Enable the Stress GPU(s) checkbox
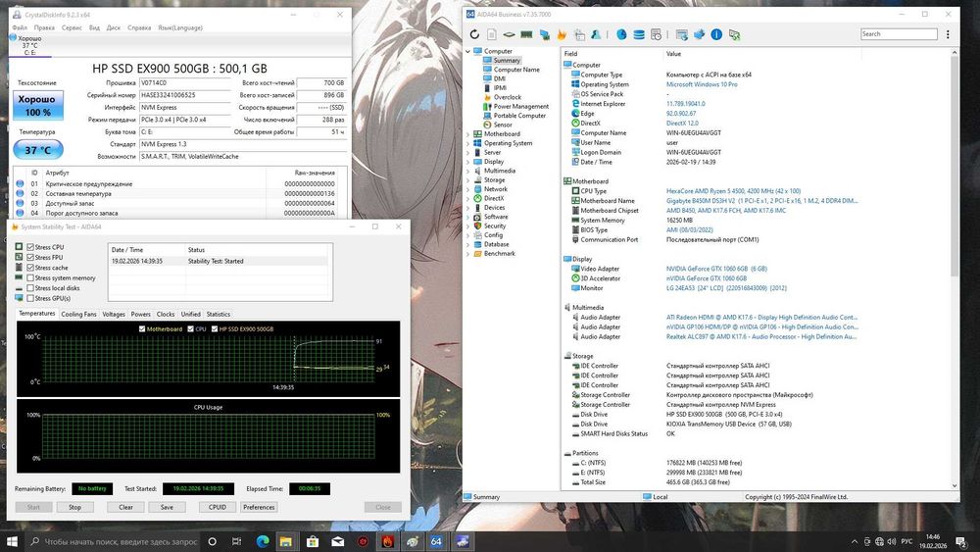Image resolution: width=980 pixels, height=552 pixels. [30, 298]
